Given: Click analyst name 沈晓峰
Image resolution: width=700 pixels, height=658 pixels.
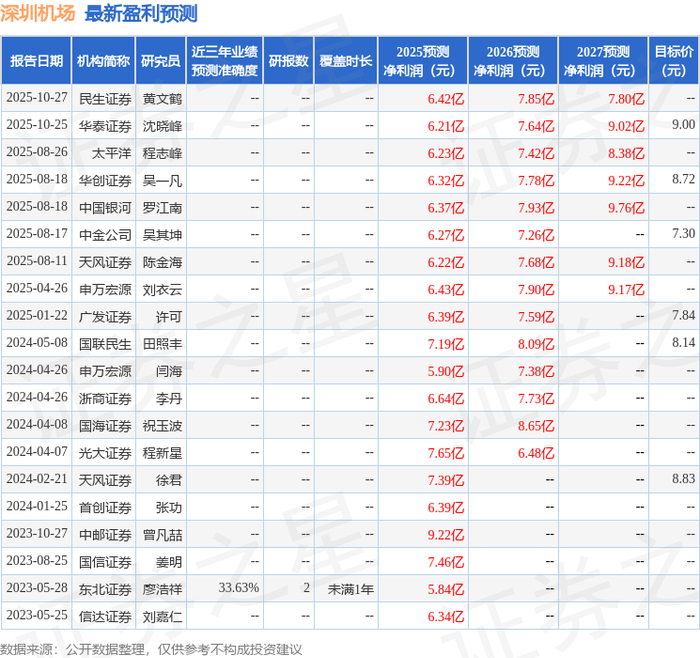Looking at the screenshot, I should tap(162, 126).
